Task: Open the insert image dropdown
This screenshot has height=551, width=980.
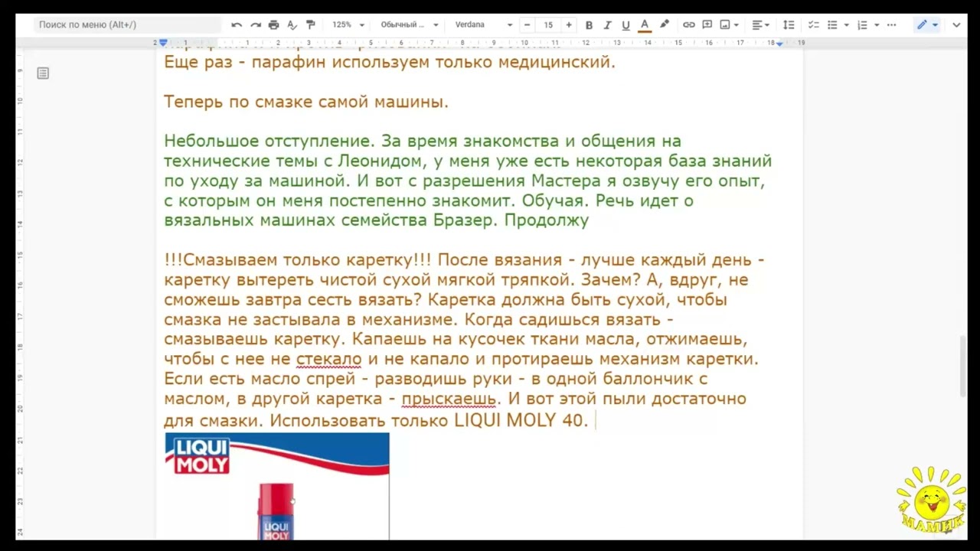Action: (730, 24)
